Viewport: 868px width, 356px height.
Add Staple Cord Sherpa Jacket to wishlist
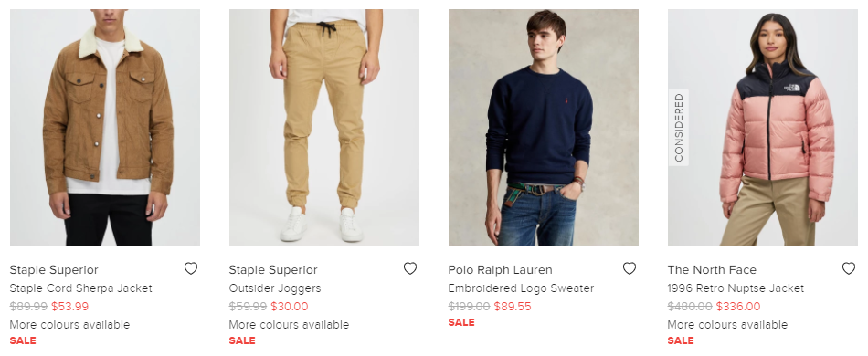190,268
